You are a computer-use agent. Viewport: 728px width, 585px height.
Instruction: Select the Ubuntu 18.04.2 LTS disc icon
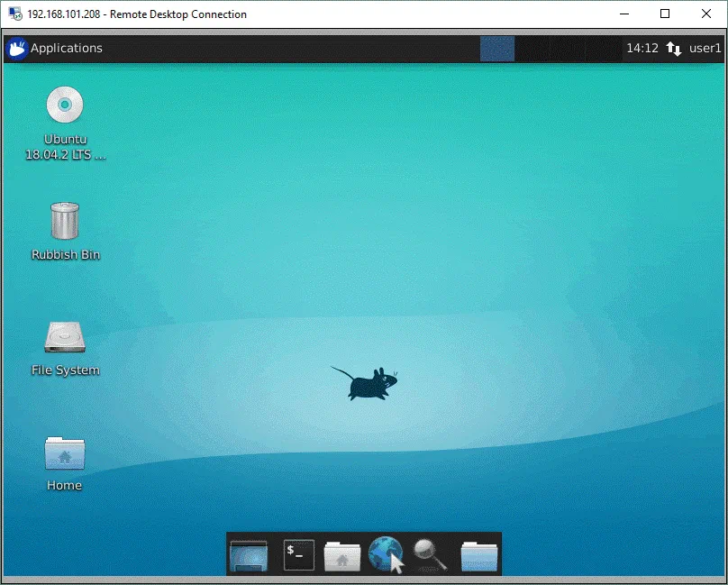pyautogui.click(x=65, y=106)
